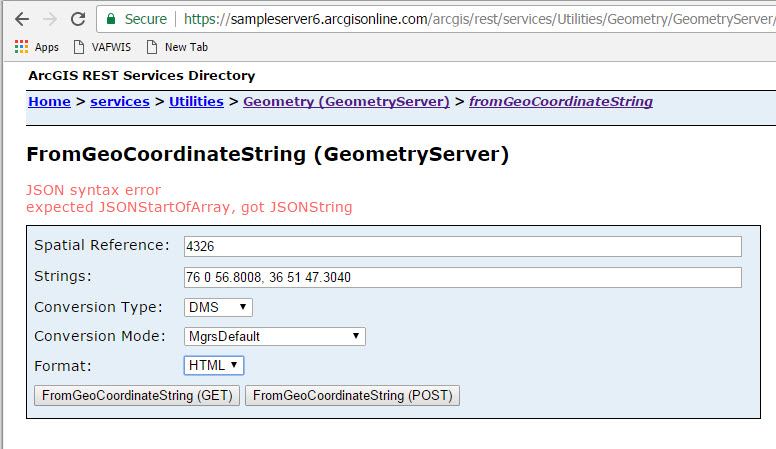Open the Apps grid bookmark
This screenshot has height=449, width=776.
(37, 47)
